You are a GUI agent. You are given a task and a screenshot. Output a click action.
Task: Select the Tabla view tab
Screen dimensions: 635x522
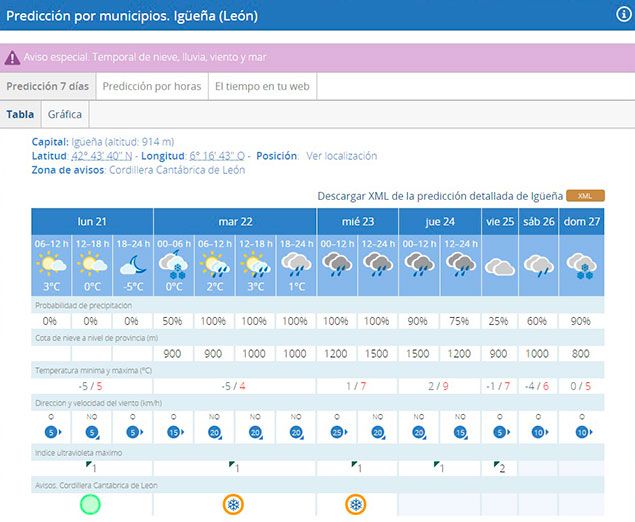point(20,114)
